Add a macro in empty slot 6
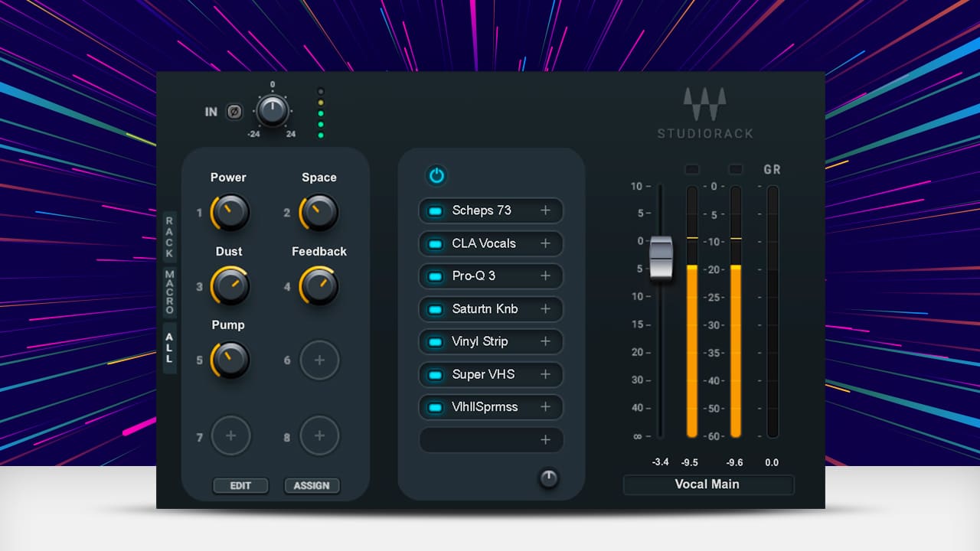Viewport: 980px width, 551px height. pyautogui.click(x=319, y=360)
